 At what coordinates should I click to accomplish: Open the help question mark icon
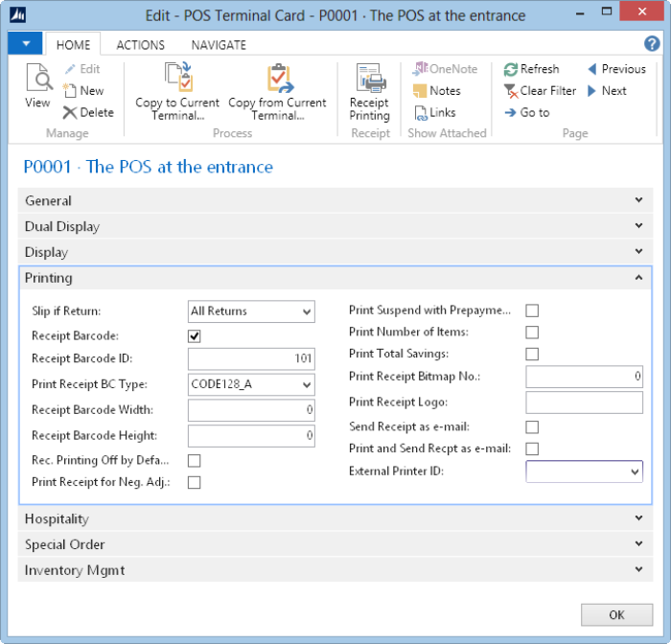[651, 44]
